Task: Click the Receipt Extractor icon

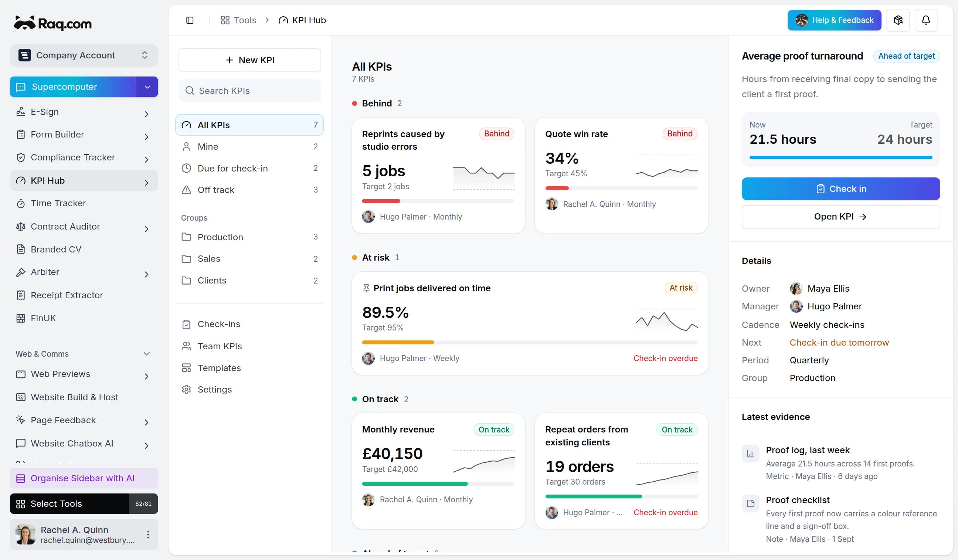Action: point(21,295)
